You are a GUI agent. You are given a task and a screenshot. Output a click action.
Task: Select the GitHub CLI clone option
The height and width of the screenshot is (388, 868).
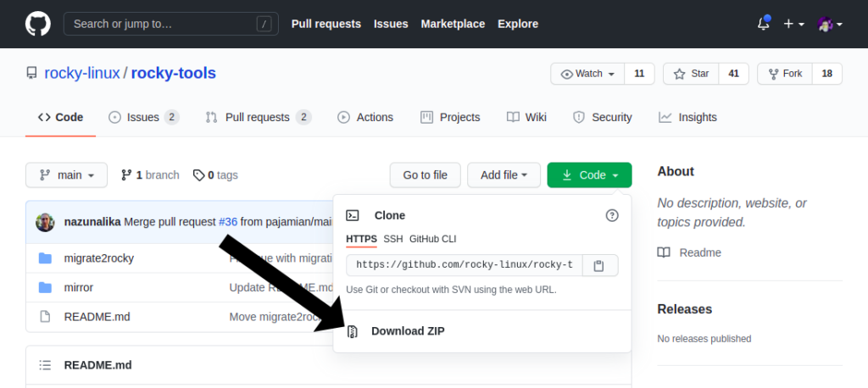click(433, 239)
